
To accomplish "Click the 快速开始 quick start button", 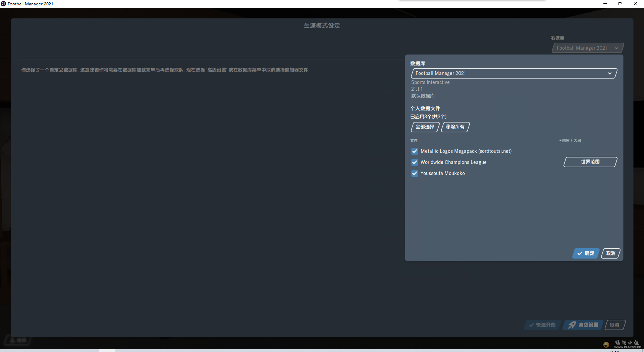I will coord(542,325).
